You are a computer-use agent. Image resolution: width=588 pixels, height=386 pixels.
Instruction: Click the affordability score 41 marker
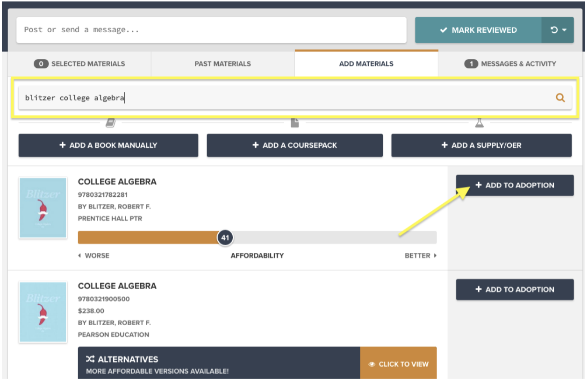pyautogui.click(x=225, y=237)
